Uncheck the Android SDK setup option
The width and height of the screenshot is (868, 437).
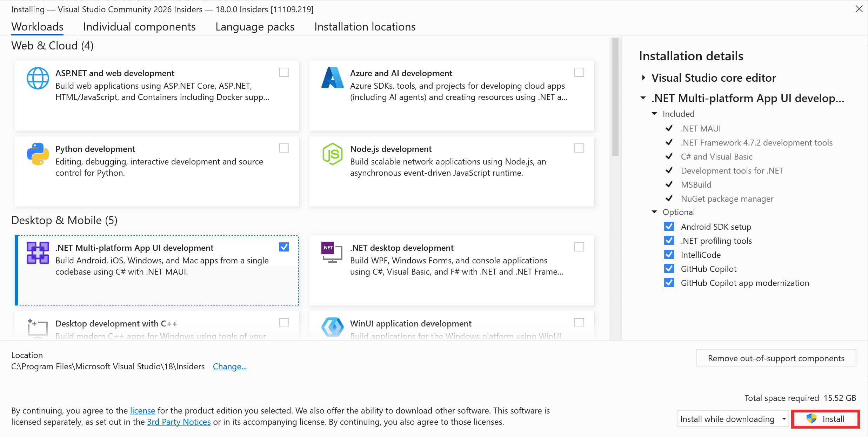pos(669,227)
